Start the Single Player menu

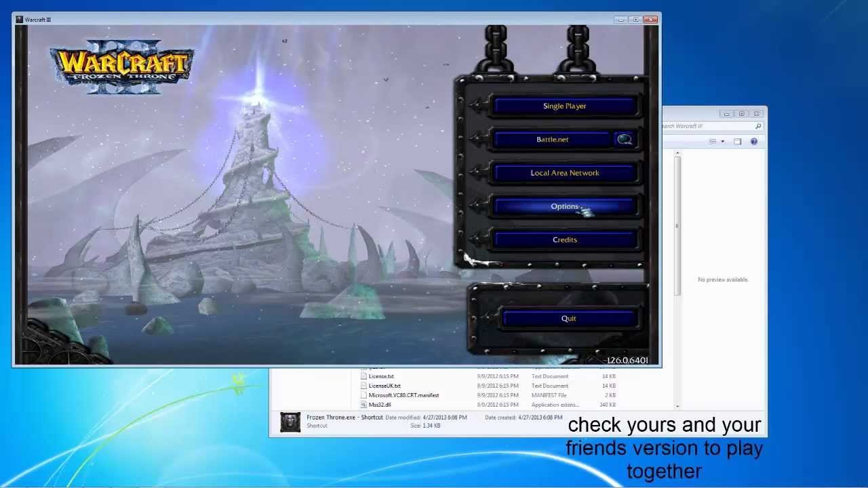(564, 106)
